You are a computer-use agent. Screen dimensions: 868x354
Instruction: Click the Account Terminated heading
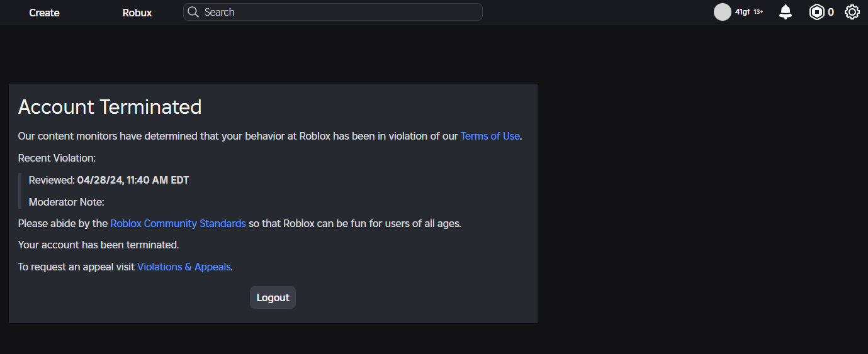[110, 107]
